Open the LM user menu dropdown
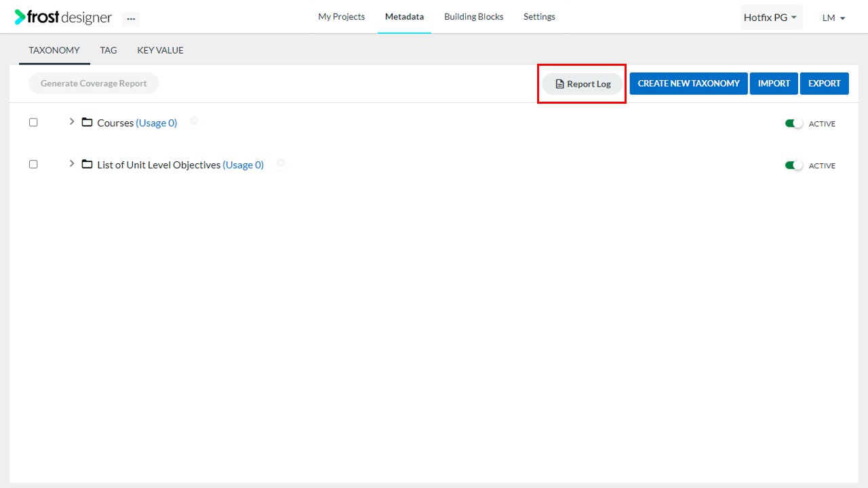The width and height of the screenshot is (868, 488). tap(833, 18)
